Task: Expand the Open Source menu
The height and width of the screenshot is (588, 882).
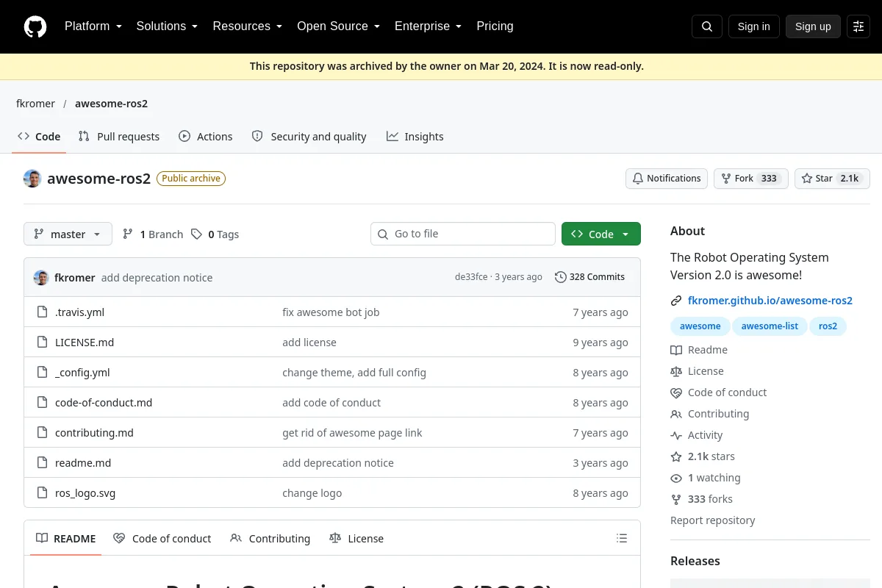Action: 338,26
